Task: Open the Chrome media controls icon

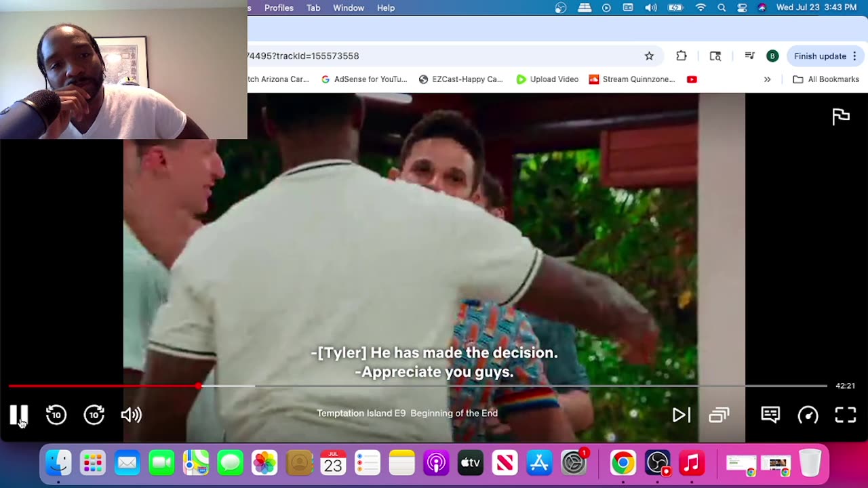Action: [x=749, y=56]
